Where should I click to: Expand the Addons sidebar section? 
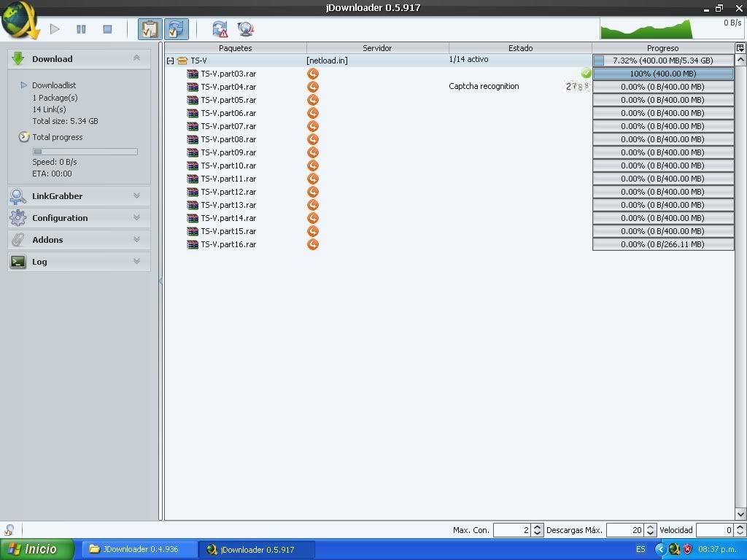[136, 239]
